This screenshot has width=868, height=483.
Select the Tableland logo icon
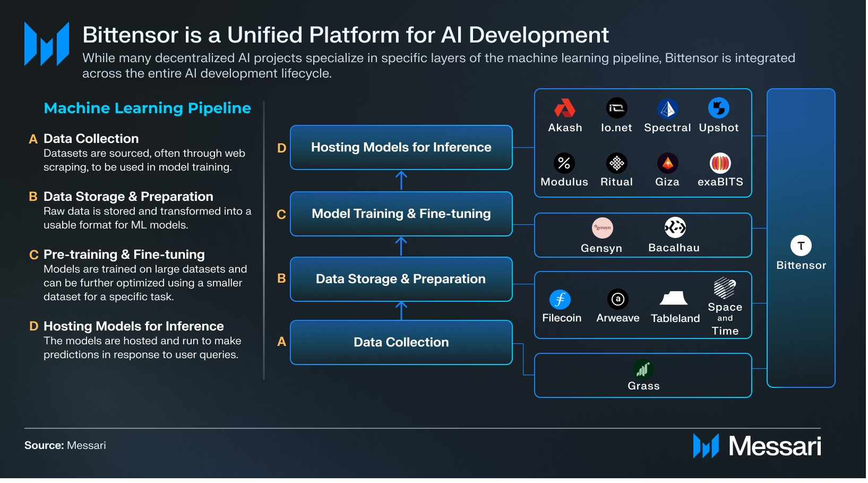[x=675, y=299]
